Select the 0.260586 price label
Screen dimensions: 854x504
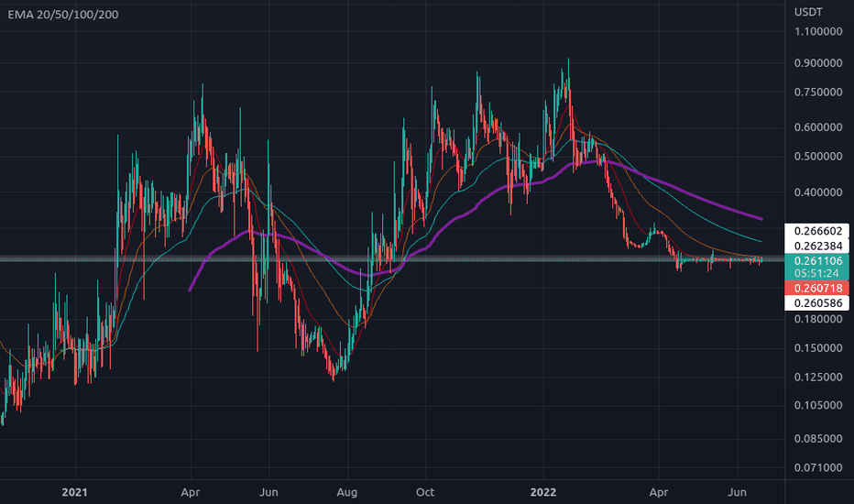[817, 303]
